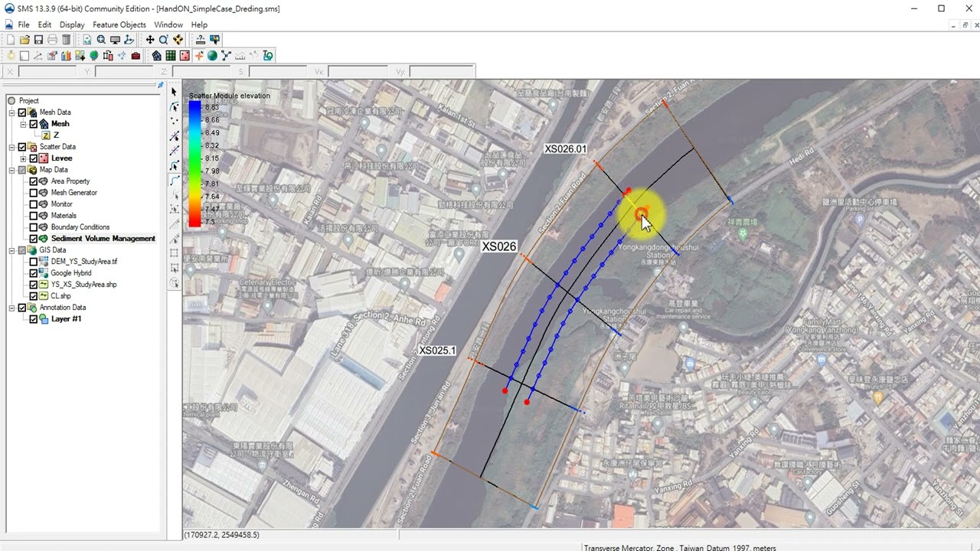
Task: Uncheck the Mesh Data checkbox
Action: click(22, 112)
